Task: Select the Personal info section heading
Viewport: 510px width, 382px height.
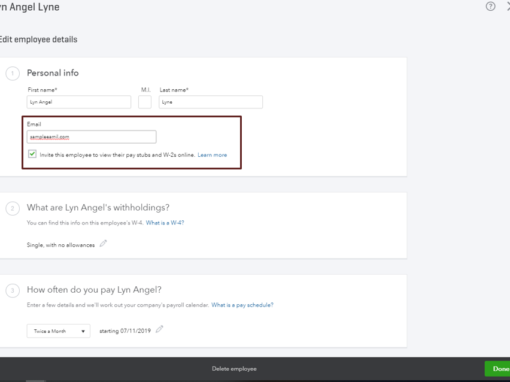Action: tap(53, 73)
